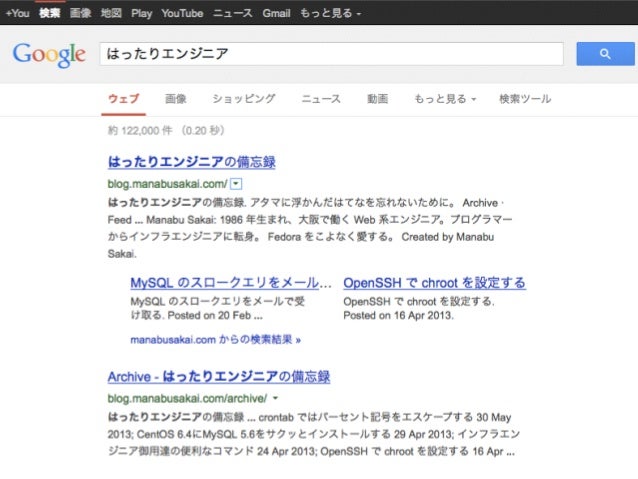Open +You in the top bar
Image resolution: width=638 pixels, height=479 pixels.
tap(17, 13)
